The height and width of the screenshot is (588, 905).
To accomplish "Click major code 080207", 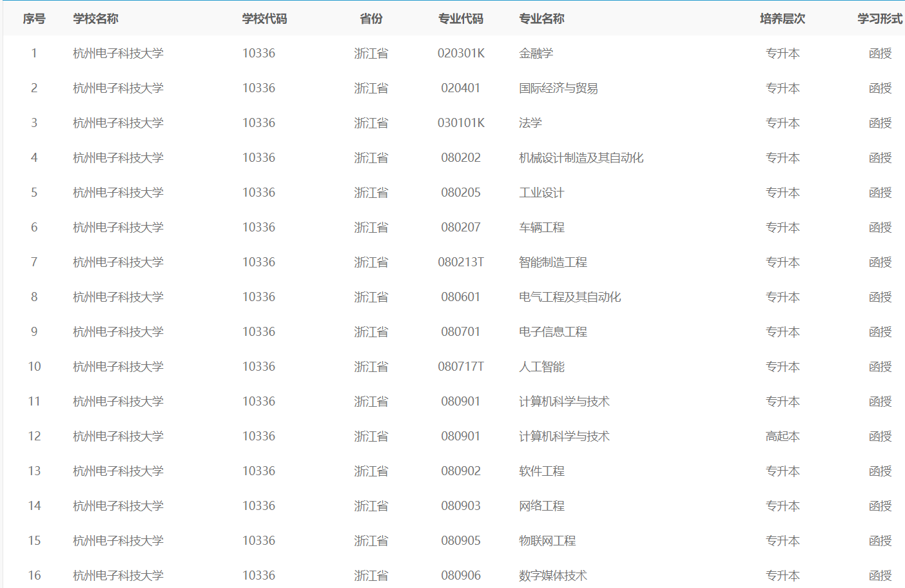I will 461,228.
